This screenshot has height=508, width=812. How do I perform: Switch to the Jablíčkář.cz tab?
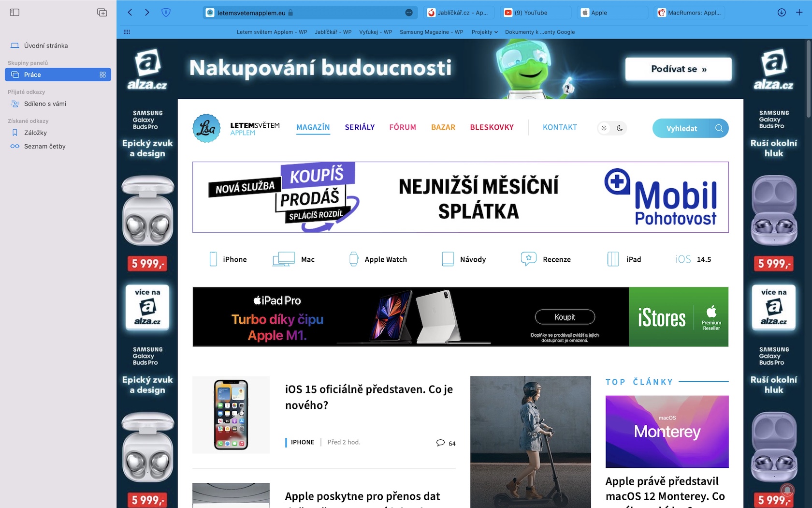[x=458, y=13]
